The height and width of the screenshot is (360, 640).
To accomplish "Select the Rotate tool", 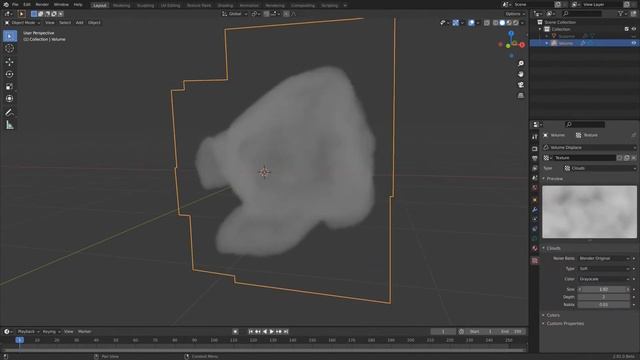I will (10, 74).
